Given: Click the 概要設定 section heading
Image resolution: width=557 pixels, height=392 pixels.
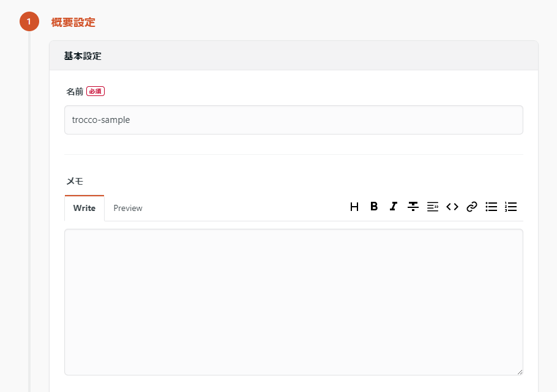Looking at the screenshot, I should pyautogui.click(x=73, y=23).
